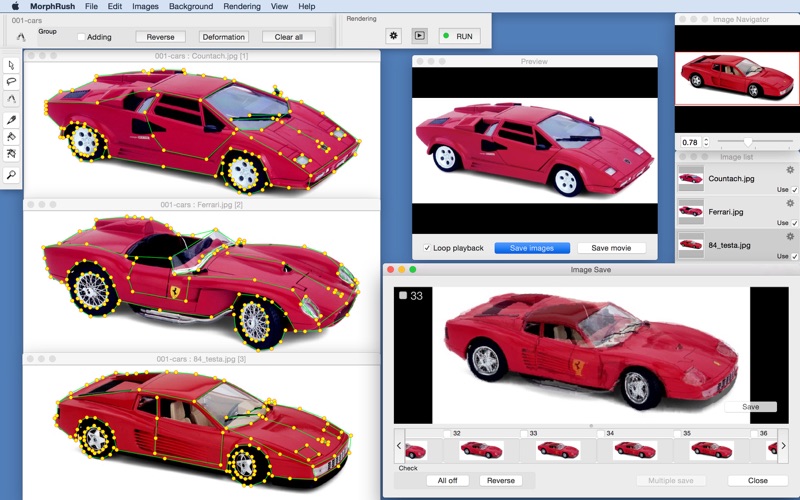Image resolution: width=800 pixels, height=500 pixels.
Task: Select the delete point tool
Action: click(11, 154)
